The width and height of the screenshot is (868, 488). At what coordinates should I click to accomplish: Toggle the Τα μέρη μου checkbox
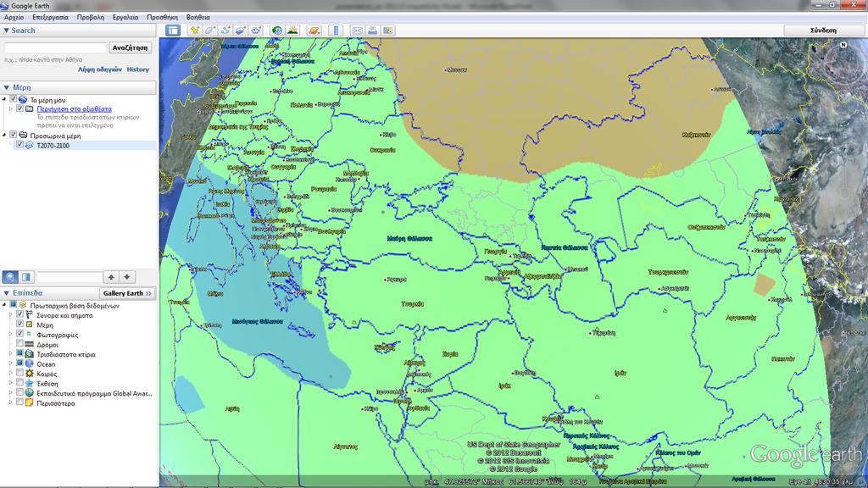pos(14,100)
